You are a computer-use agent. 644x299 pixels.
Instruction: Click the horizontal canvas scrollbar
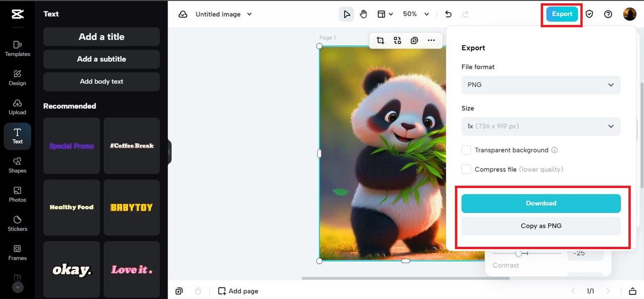[406, 278]
